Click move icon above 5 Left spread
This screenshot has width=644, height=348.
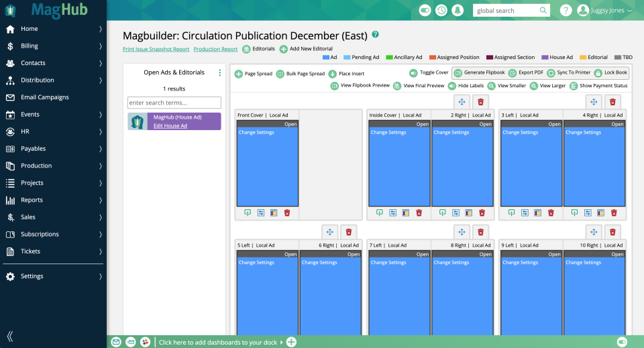(330, 232)
